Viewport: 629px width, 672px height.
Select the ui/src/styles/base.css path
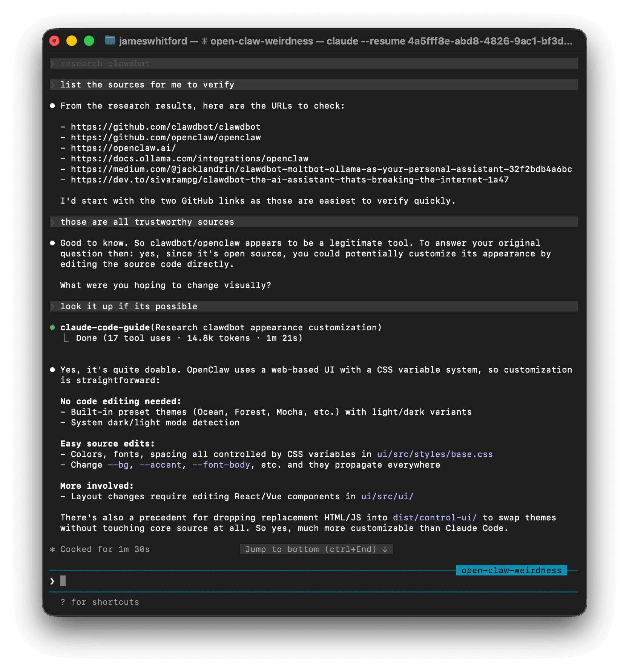click(x=434, y=454)
